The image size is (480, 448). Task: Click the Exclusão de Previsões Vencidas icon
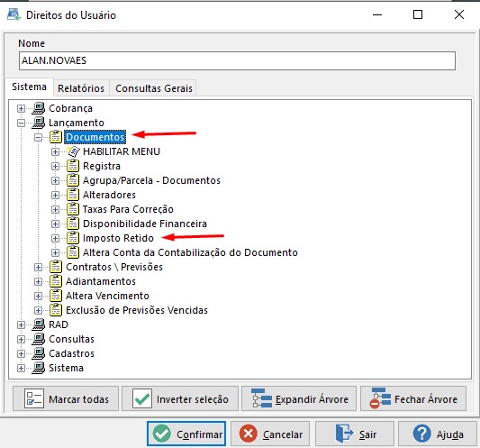point(56,310)
